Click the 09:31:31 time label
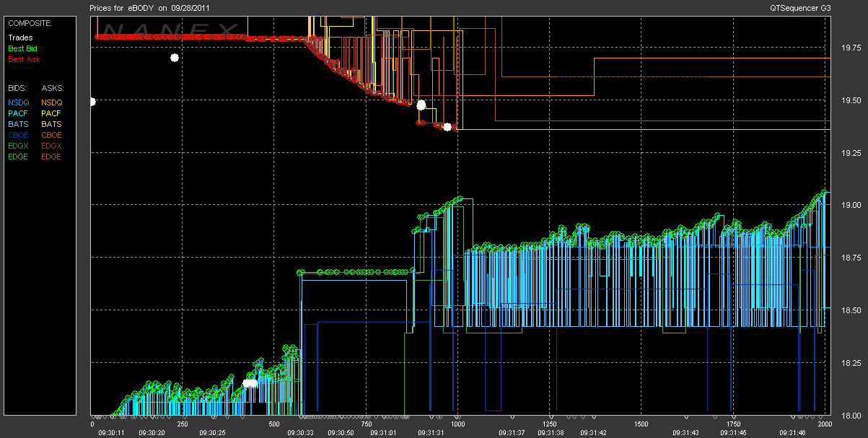868x438 pixels. (431, 432)
